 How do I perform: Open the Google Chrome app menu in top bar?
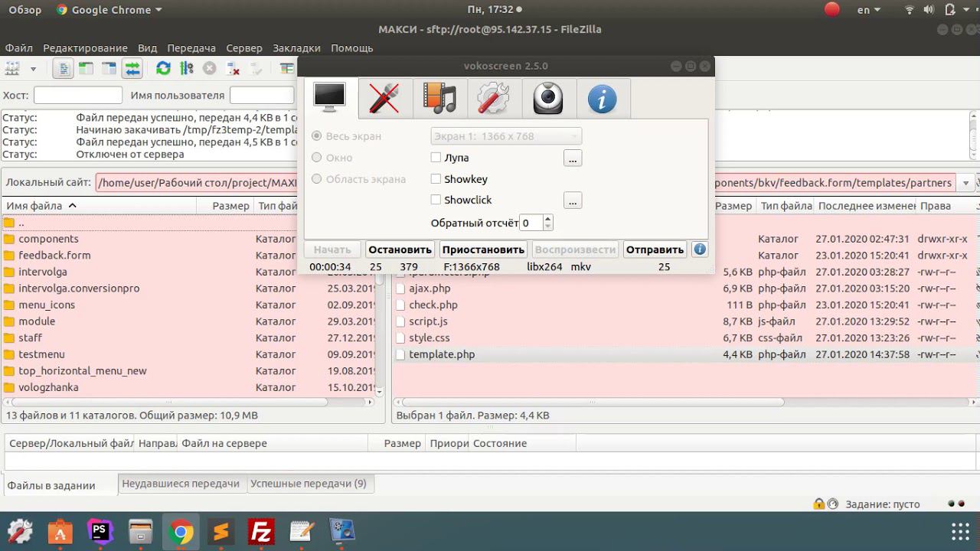[109, 10]
